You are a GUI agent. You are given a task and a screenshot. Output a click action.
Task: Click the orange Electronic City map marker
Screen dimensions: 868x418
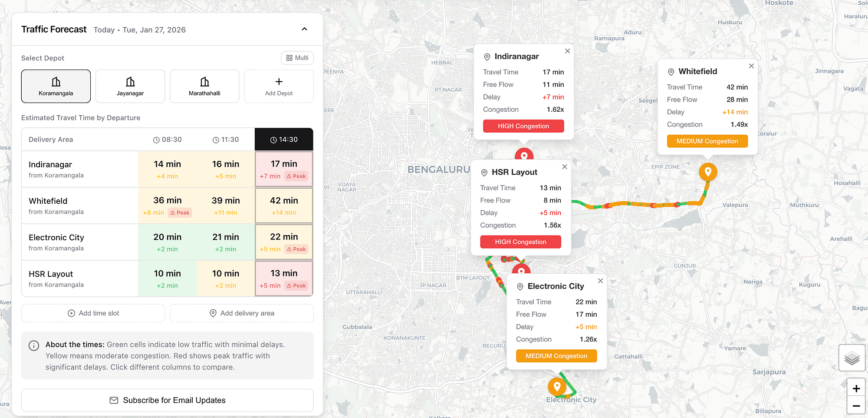point(557,386)
